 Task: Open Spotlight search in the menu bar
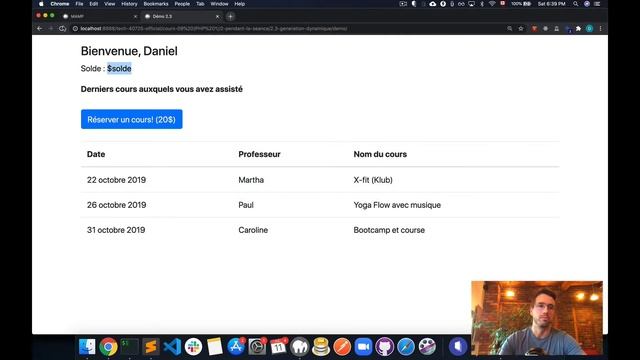[576, 4]
